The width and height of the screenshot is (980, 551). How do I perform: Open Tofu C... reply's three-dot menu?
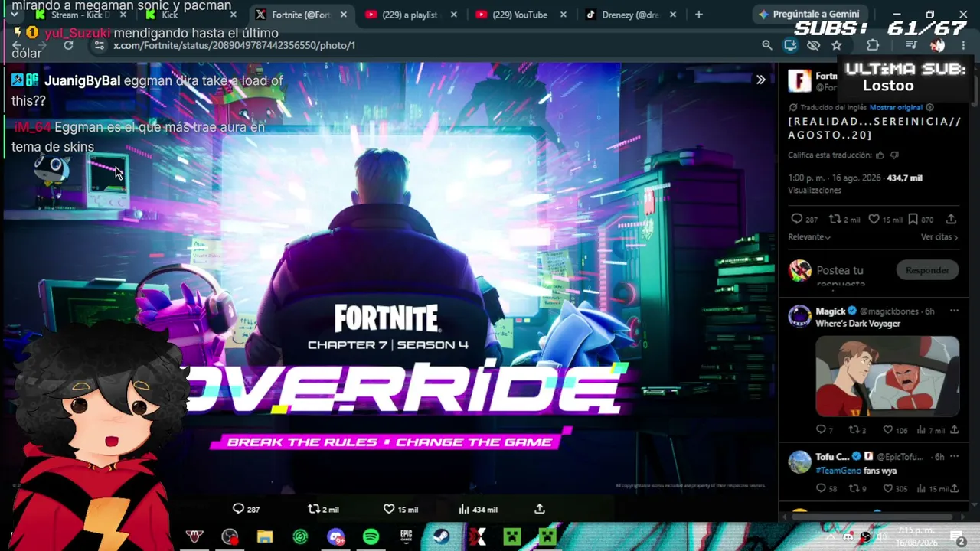[x=954, y=456]
